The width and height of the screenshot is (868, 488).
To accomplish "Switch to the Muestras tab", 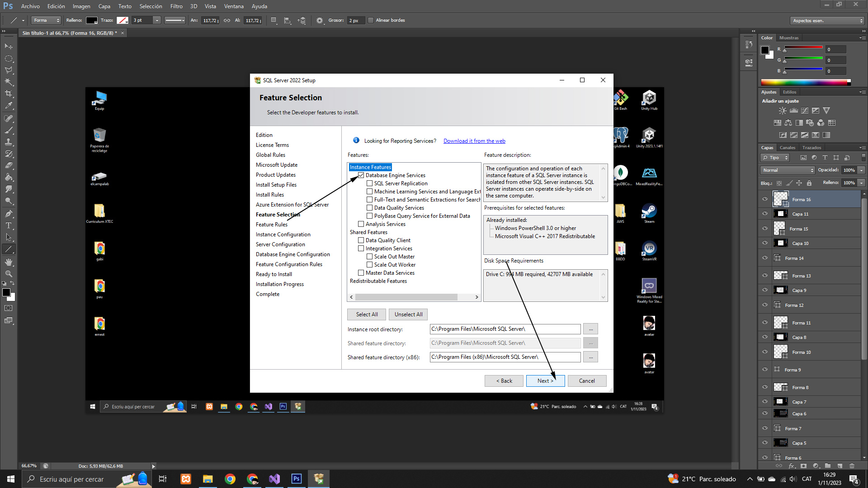I will (x=789, y=38).
